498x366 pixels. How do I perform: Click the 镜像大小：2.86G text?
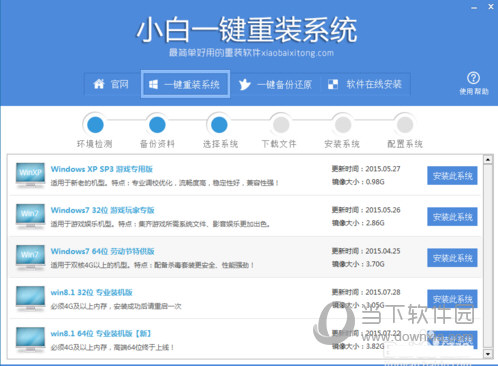[358, 223]
